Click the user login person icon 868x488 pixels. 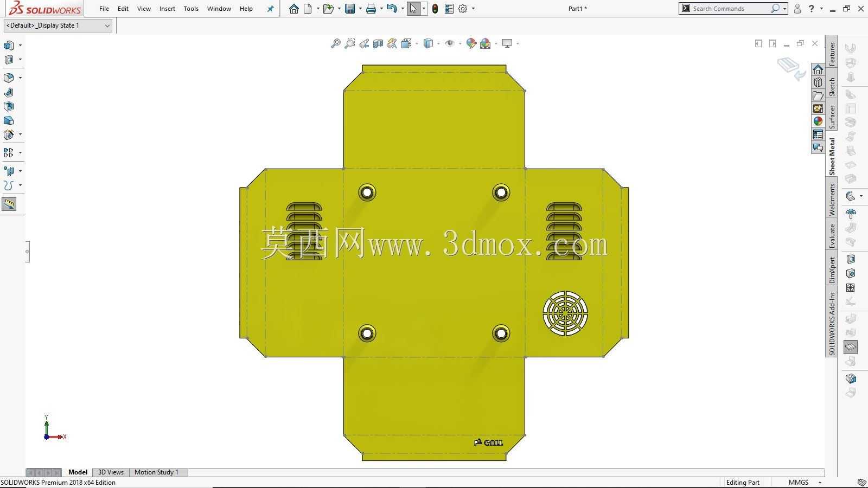(797, 9)
